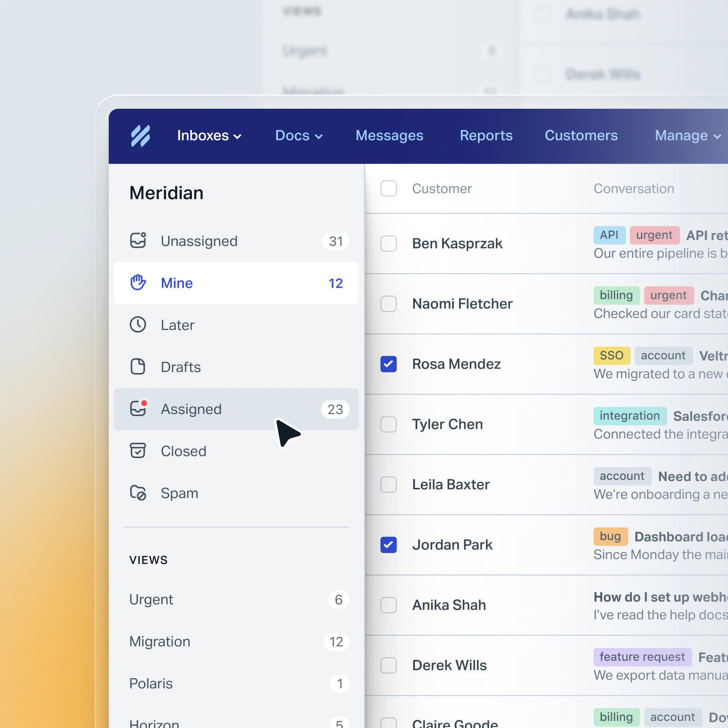728x728 pixels.
Task: Open the Polaris view
Action: pyautogui.click(x=151, y=683)
